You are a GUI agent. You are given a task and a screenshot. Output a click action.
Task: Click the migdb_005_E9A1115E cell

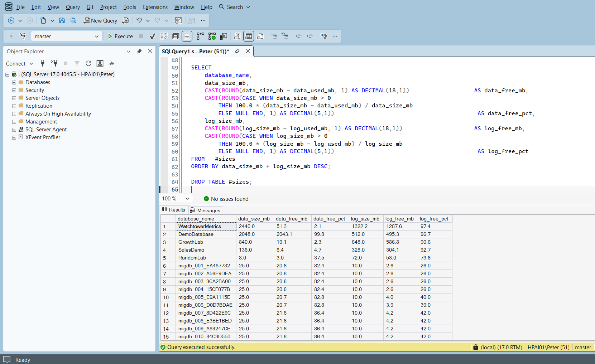206,297
